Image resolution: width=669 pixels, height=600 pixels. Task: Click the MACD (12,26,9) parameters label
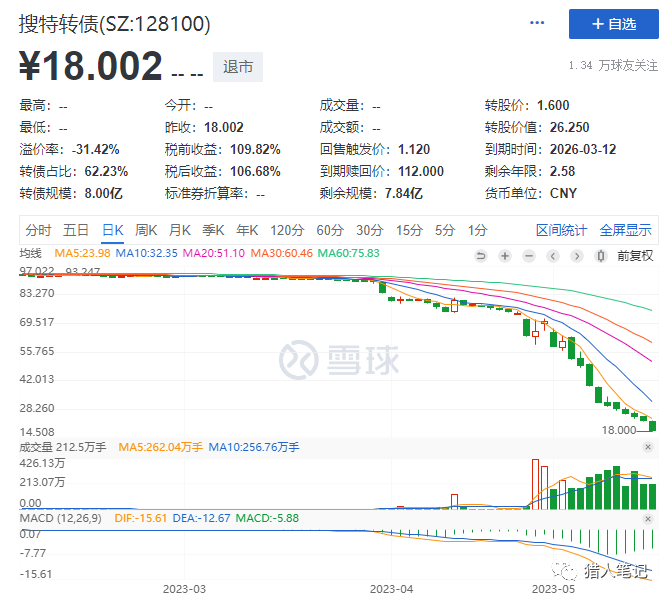[x=61, y=518]
